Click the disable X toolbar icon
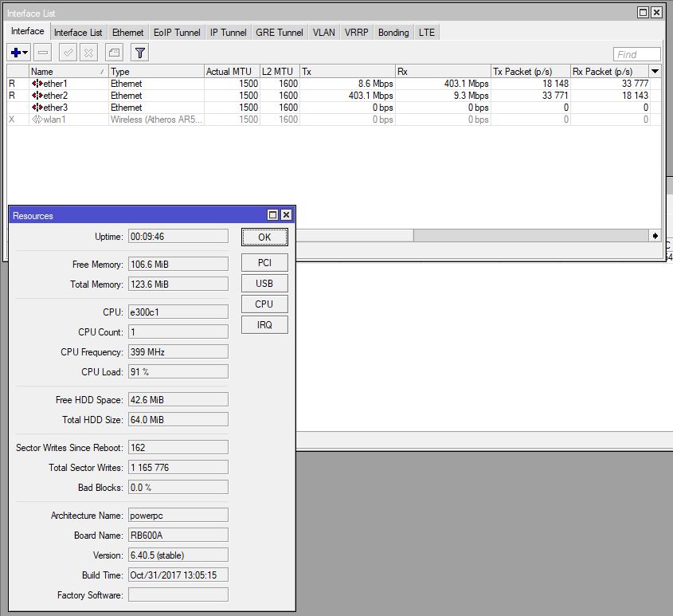The width and height of the screenshot is (673, 616). (88, 53)
